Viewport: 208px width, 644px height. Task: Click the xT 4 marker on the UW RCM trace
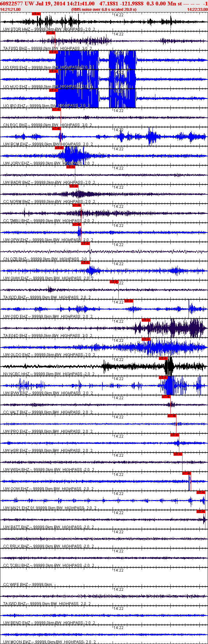point(56,129)
